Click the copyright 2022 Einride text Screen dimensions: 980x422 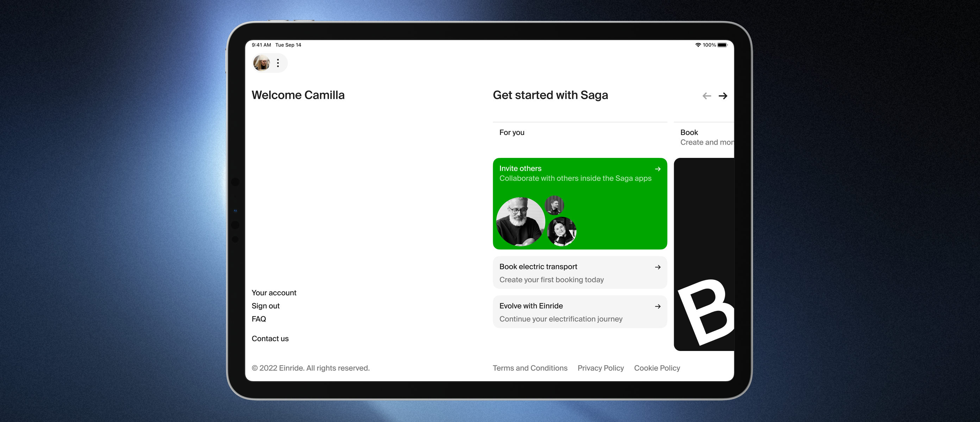tap(310, 368)
